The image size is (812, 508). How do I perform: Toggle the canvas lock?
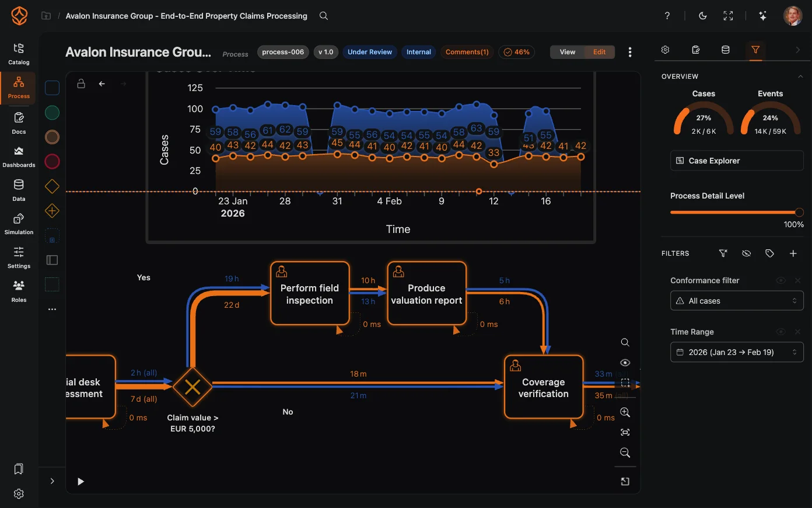[81, 84]
